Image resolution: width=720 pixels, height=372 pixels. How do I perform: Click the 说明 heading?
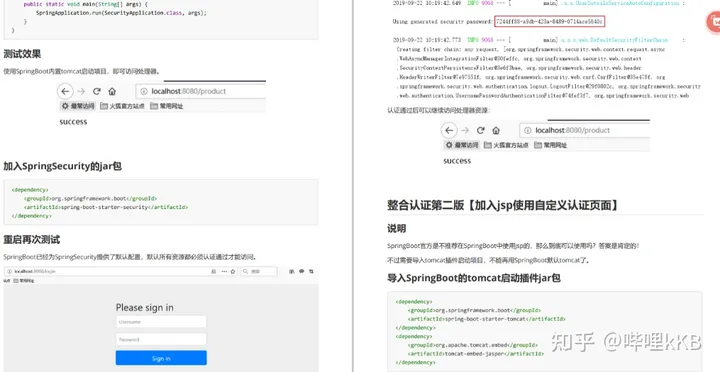[x=396, y=228]
